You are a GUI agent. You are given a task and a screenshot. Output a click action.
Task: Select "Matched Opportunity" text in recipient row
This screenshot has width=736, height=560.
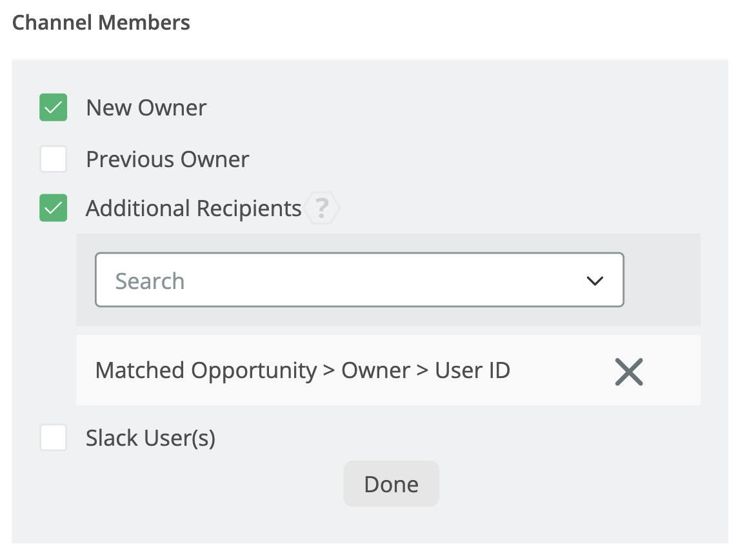(206, 370)
